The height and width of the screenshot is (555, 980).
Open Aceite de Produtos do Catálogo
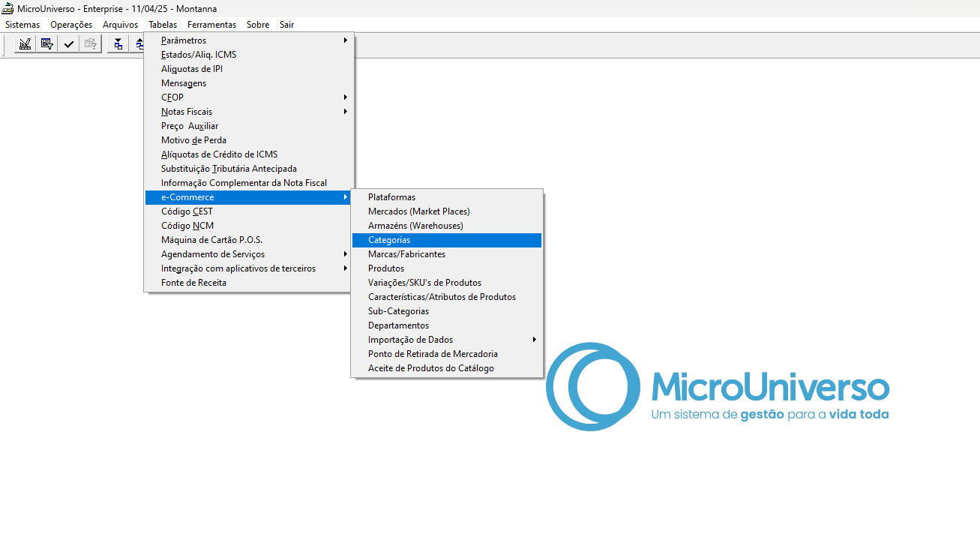447,368
